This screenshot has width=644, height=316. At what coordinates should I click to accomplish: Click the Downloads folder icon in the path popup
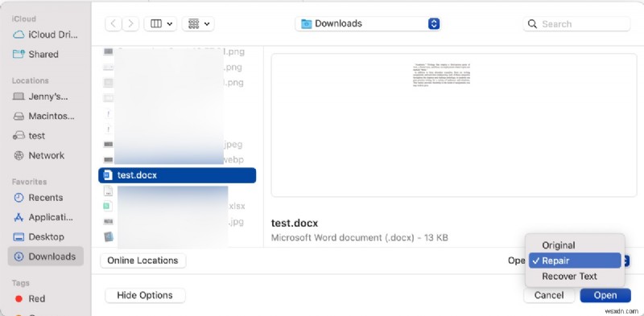306,24
